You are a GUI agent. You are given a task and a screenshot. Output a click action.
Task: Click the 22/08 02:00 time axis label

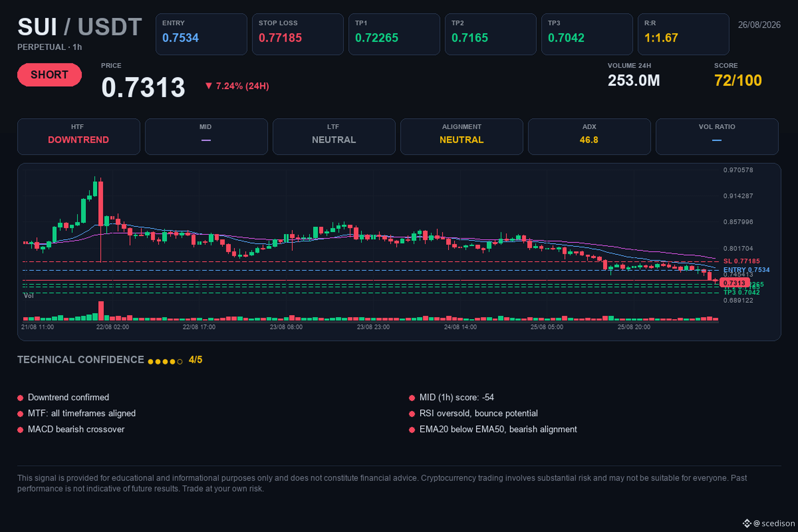pos(113,327)
